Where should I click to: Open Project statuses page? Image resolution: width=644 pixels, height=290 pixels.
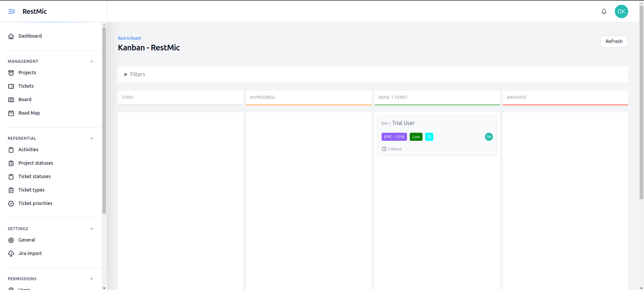(x=36, y=163)
